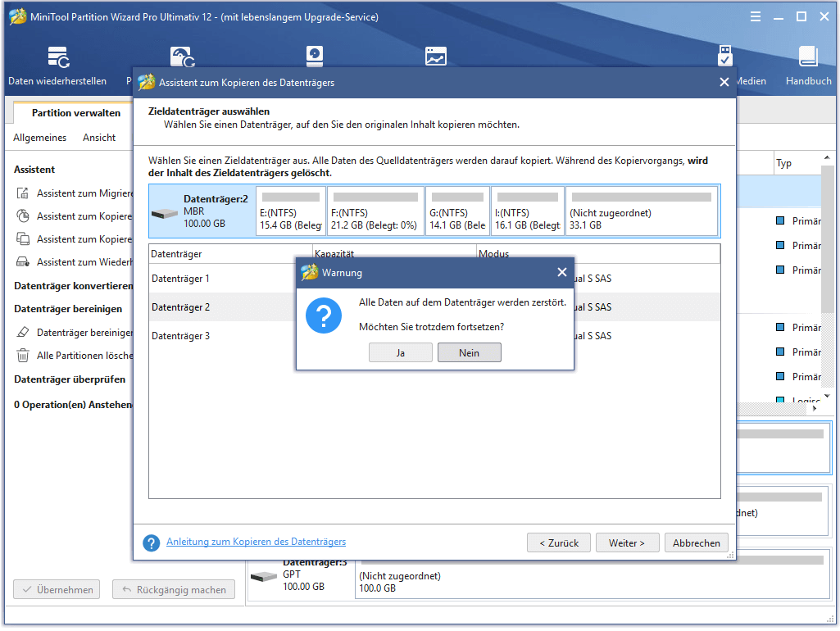
Task: Click Ja in the Warnung dialog
Action: pos(400,353)
